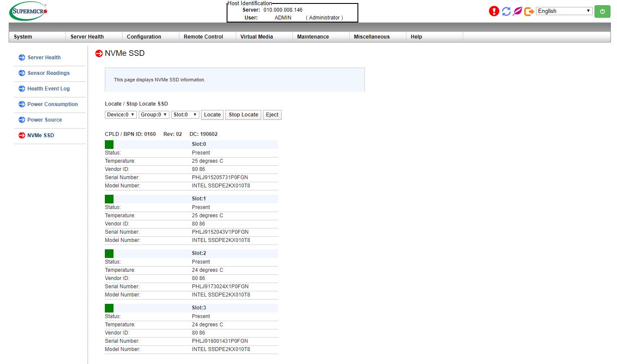Open the English language dropdown

pos(564,11)
